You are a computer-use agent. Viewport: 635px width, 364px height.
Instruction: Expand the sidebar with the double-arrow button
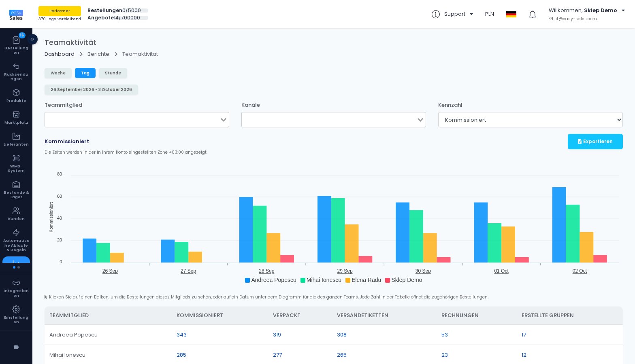32,39
